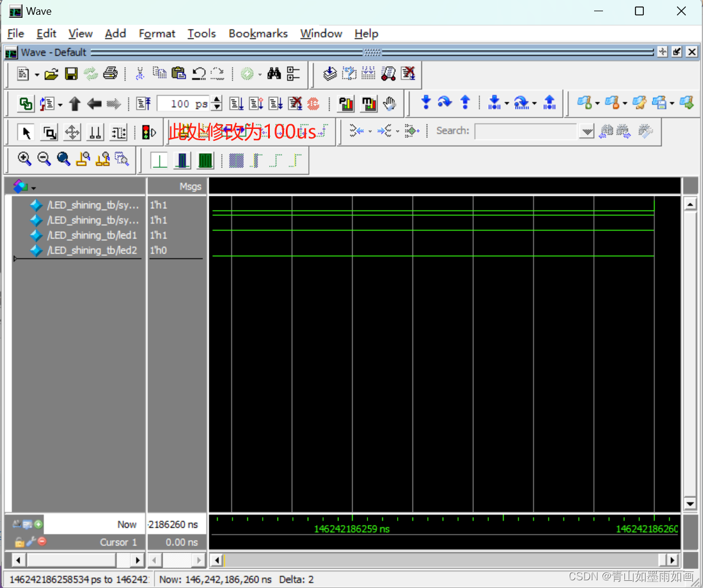This screenshot has width=703, height=588.
Task: Click the Print waveform icon
Action: pos(109,75)
